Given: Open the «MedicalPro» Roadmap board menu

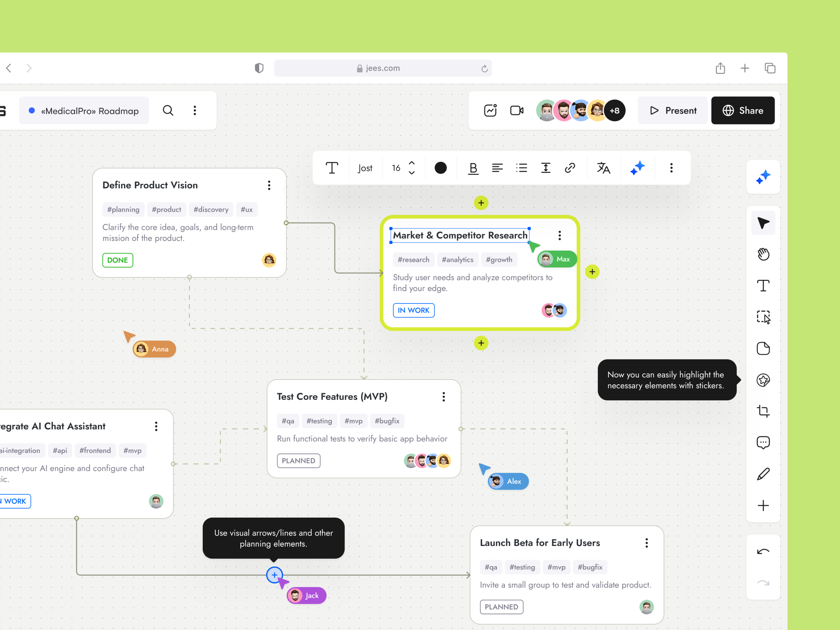Looking at the screenshot, I should click(x=195, y=111).
